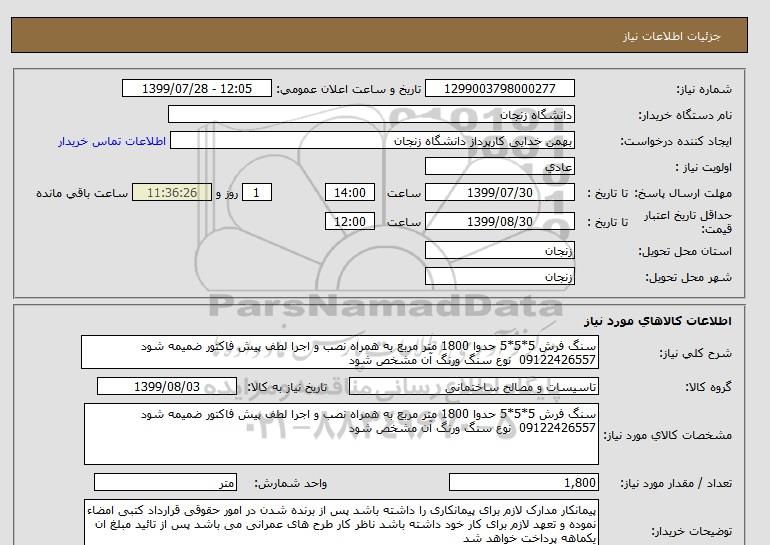This screenshot has width=770, height=545.
Task: Click the text ساعت باقی مانده
Action: coord(82,193)
